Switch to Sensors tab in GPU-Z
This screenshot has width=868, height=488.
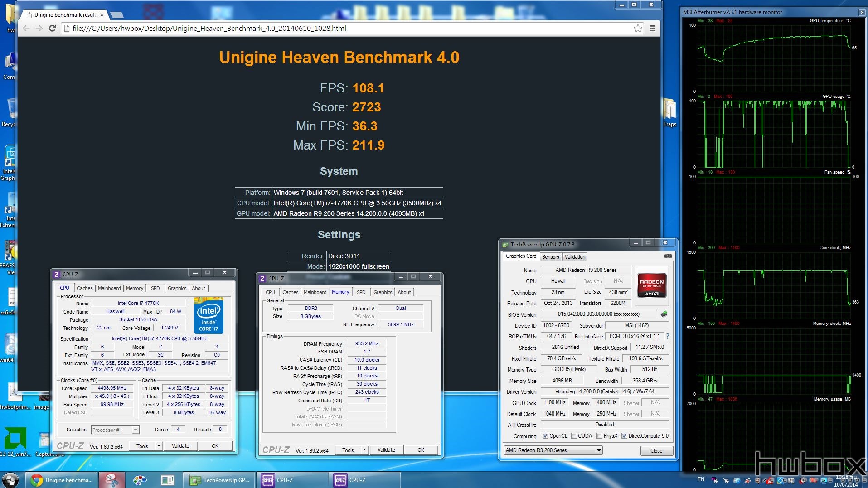[550, 256]
